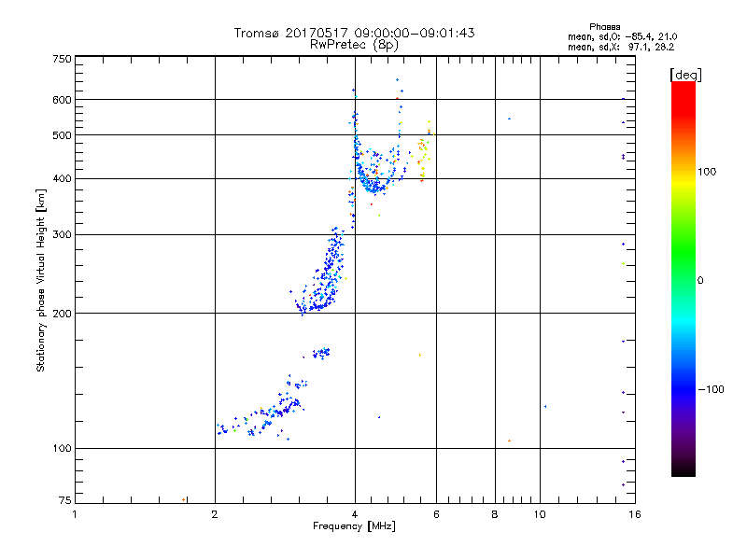This screenshot has width=747, height=560.
Task: Click y-axis tick label '200'
Action: [x=62, y=314]
